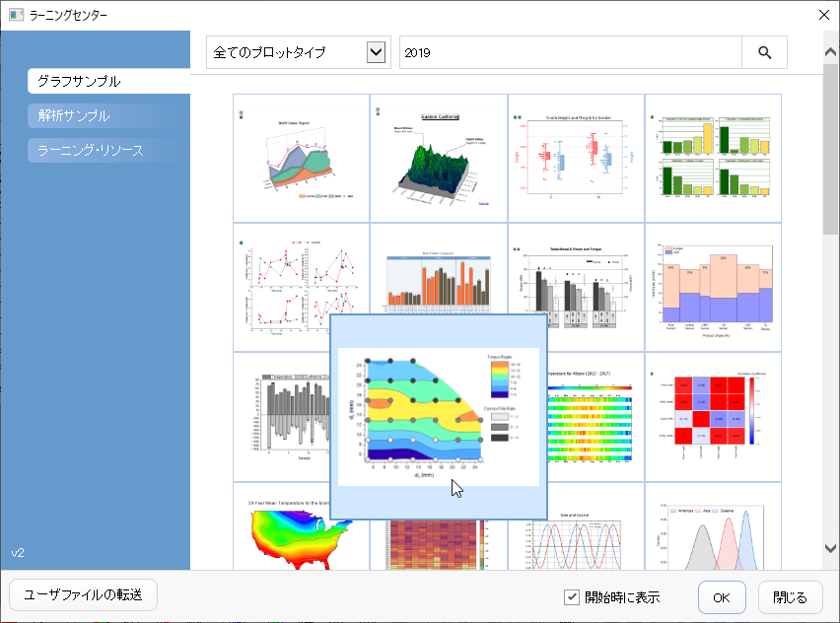
Task: Switch to the ラーニング・リソース tab
Action: tap(108, 150)
